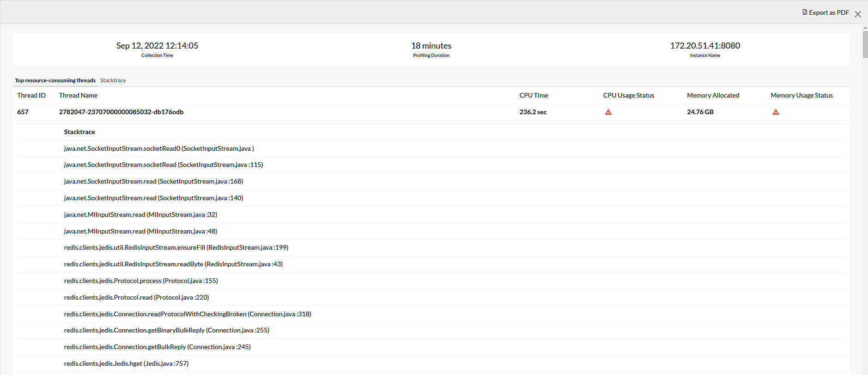
Task: Select the RedisInputStream.ensureFill stack frame
Action: pos(176,247)
